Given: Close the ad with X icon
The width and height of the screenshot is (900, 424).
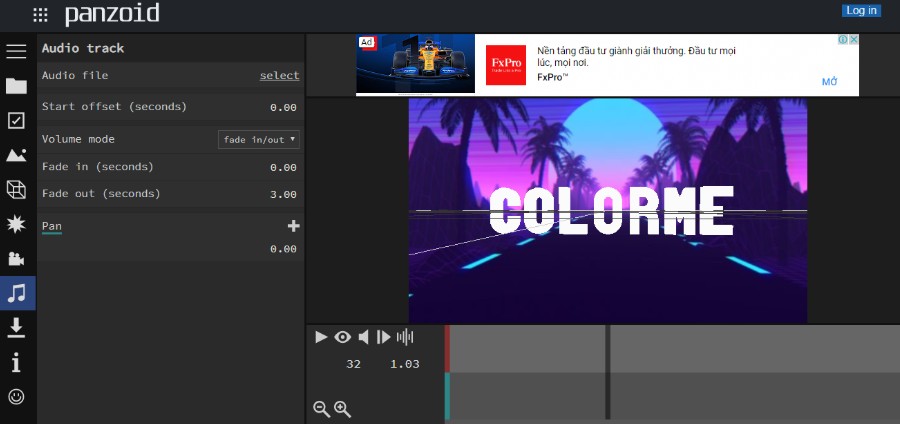Looking at the screenshot, I should (x=854, y=40).
